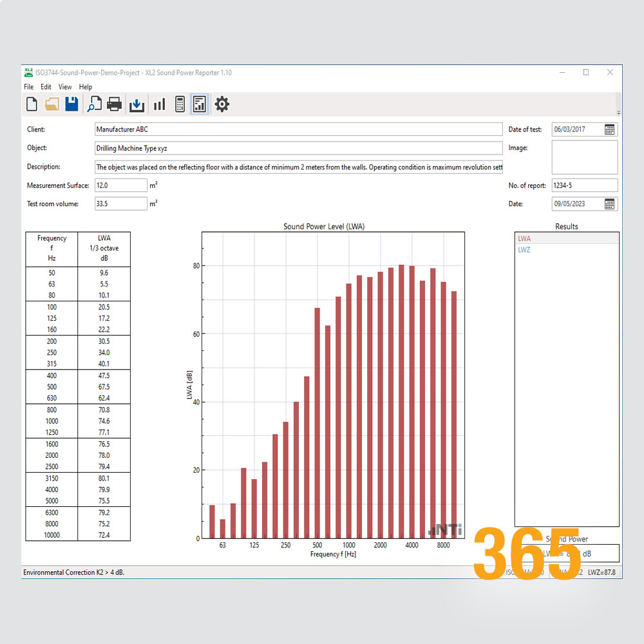Open the Date of test calendar picker
Screen dimensions: 644x644
tap(610, 129)
